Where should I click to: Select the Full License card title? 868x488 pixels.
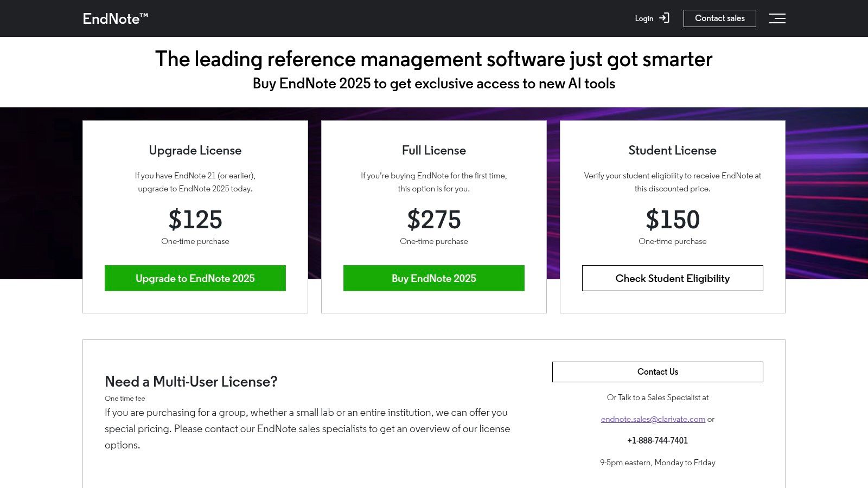[x=434, y=150]
